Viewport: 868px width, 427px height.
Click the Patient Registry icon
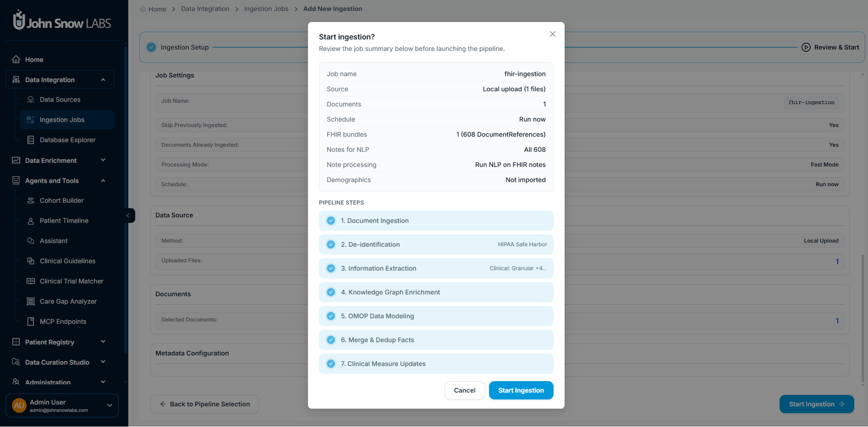click(x=16, y=342)
